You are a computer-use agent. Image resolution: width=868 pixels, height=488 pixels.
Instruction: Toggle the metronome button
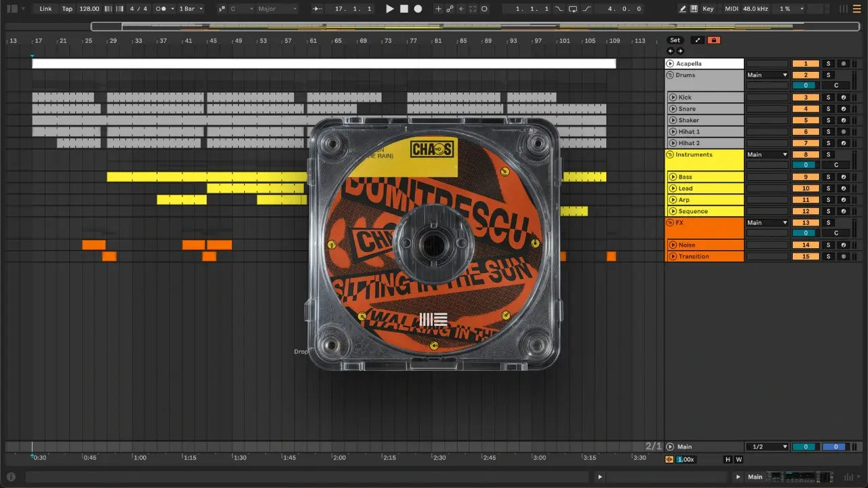[162, 9]
